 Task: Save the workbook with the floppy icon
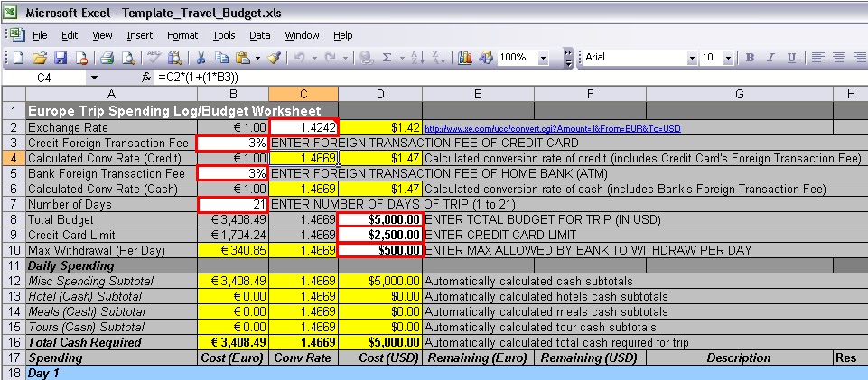61,58
